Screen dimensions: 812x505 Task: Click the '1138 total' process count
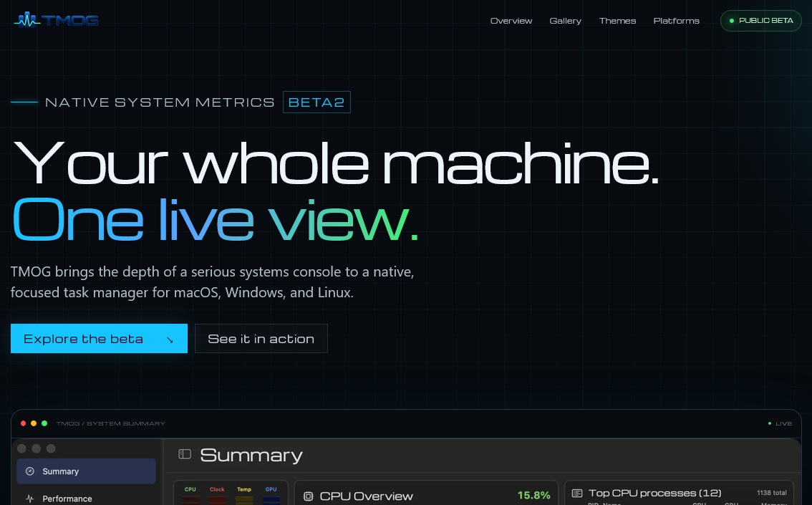772,493
